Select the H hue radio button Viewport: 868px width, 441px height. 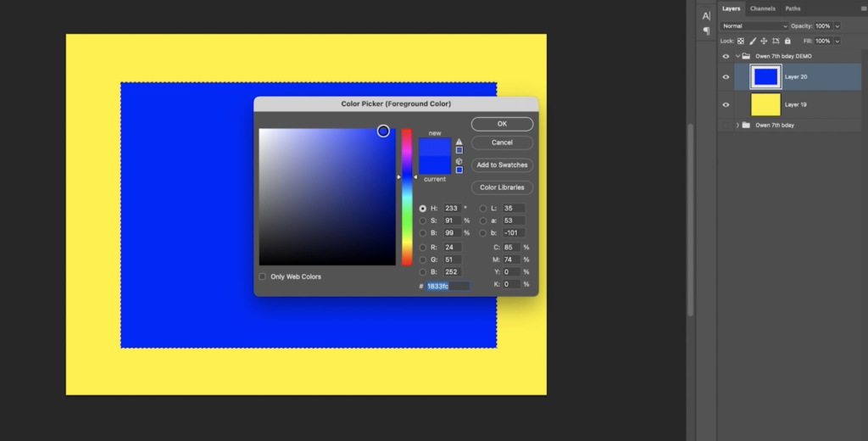tap(423, 209)
